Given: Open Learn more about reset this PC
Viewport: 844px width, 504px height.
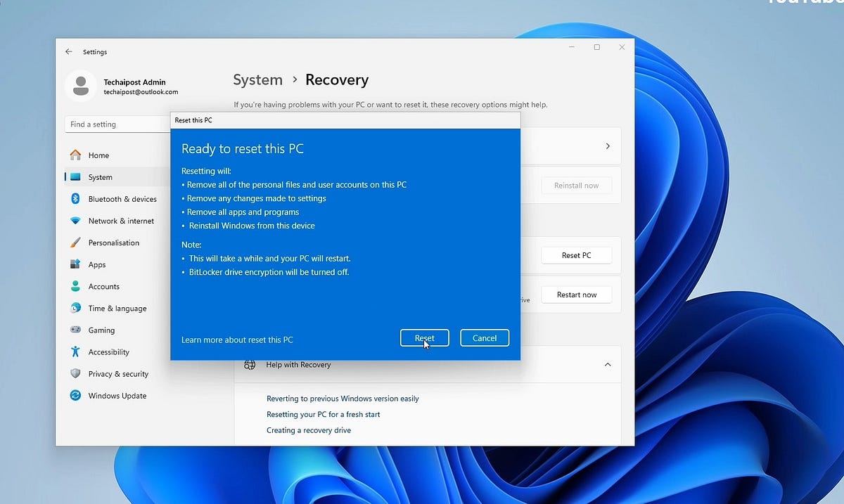Looking at the screenshot, I should tap(237, 340).
